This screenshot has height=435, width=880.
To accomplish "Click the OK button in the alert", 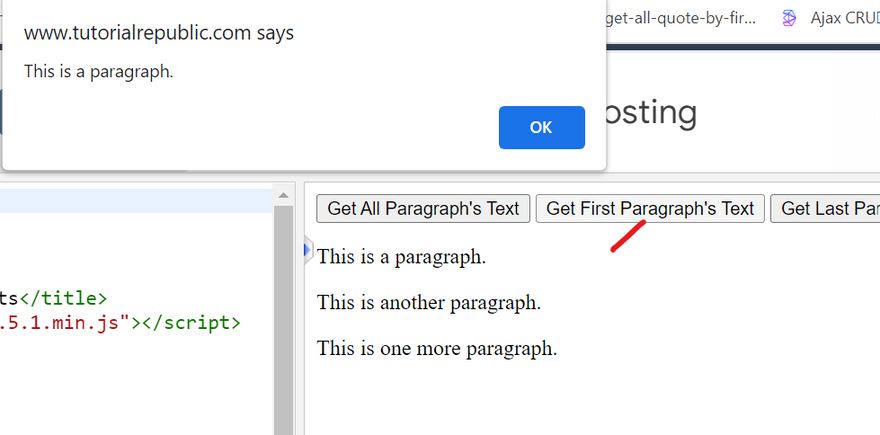I will click(x=541, y=127).
